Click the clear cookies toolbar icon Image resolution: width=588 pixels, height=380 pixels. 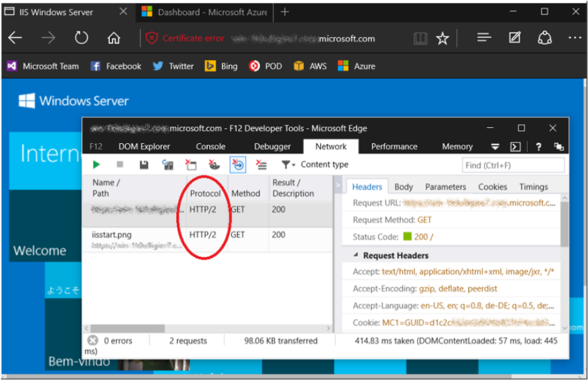point(214,164)
